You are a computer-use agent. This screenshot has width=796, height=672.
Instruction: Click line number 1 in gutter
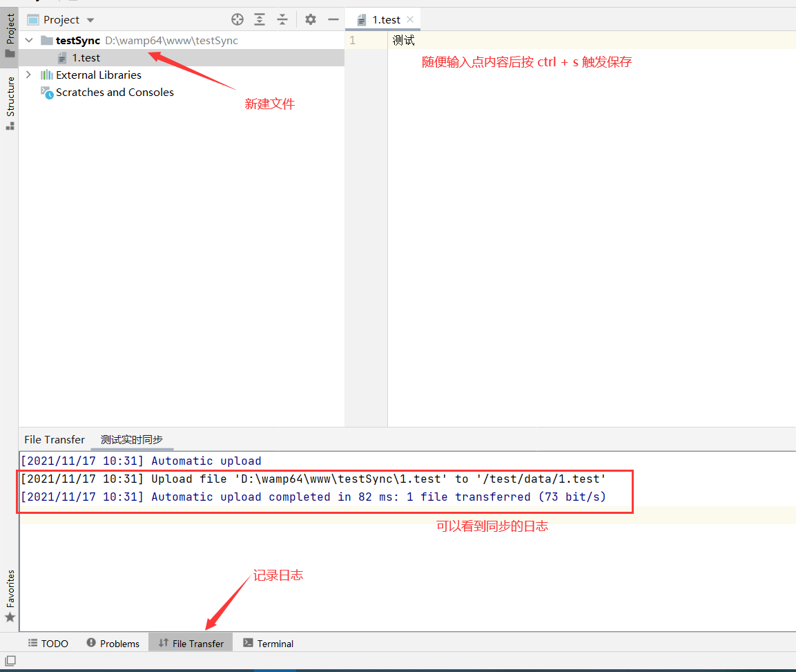(x=352, y=40)
